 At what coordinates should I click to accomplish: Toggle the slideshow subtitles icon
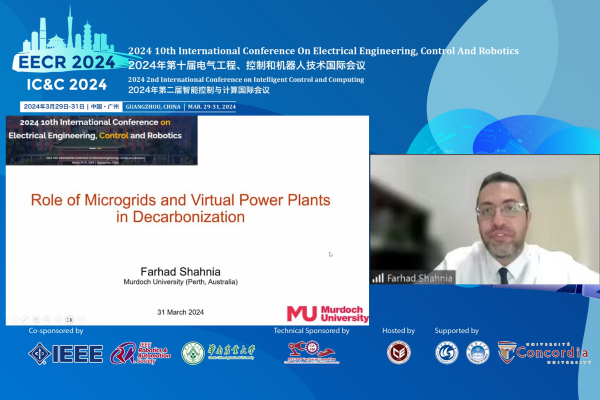[x=58, y=320]
